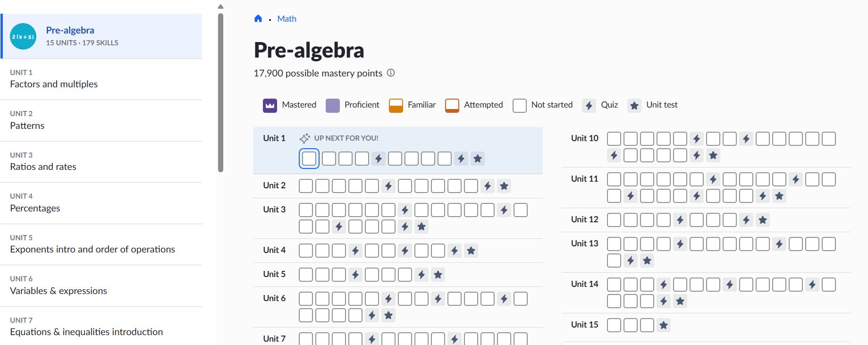Select the first skill box in Unit 2
This screenshot has width=868, height=345.
[x=306, y=186]
